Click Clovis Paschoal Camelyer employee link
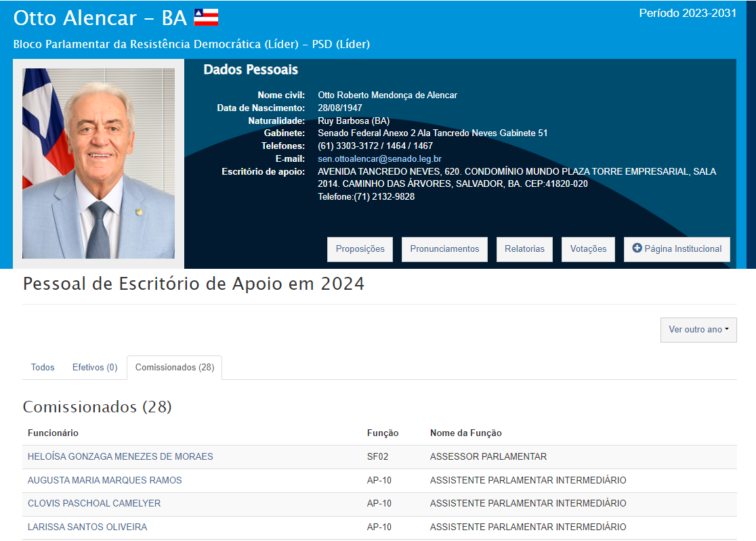The width and height of the screenshot is (756, 541). (94, 504)
